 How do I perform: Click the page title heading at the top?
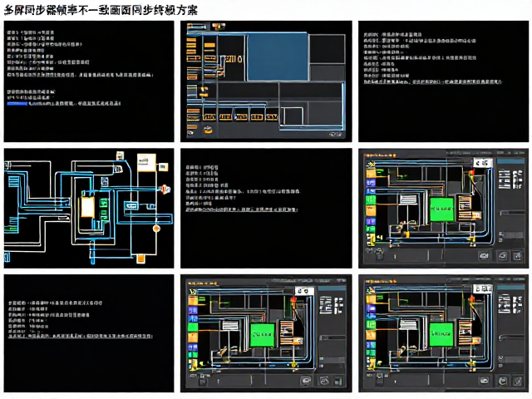point(101,10)
